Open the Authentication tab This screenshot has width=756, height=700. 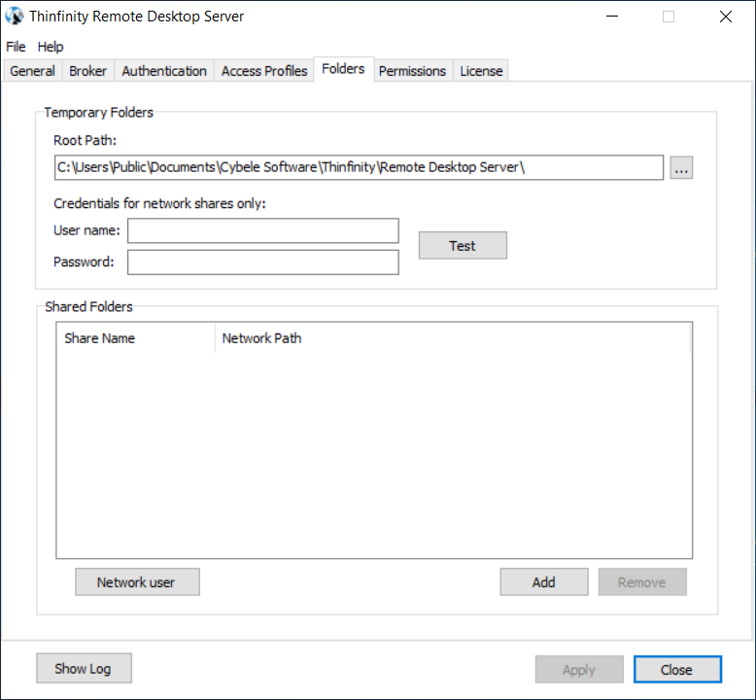[164, 71]
